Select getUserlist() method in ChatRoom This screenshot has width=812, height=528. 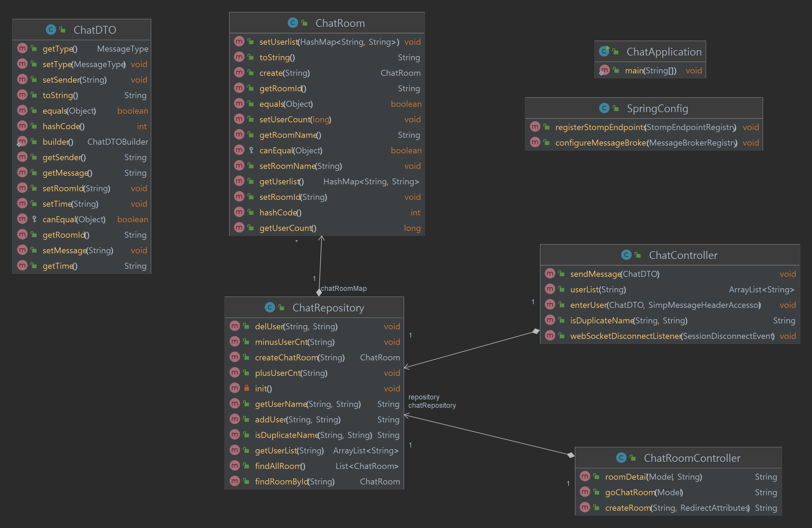[x=281, y=181]
